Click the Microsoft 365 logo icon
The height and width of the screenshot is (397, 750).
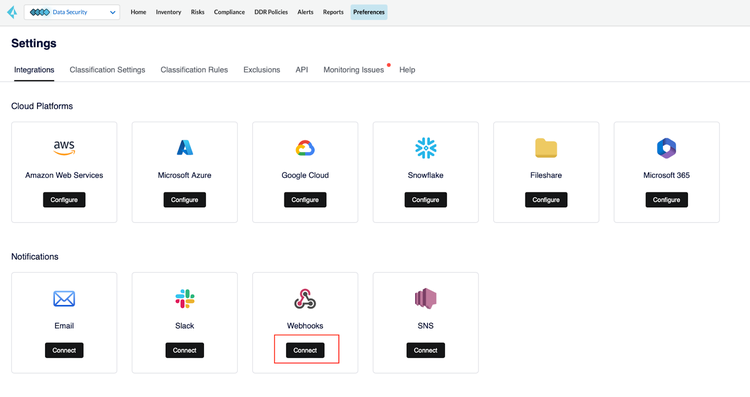(x=666, y=148)
